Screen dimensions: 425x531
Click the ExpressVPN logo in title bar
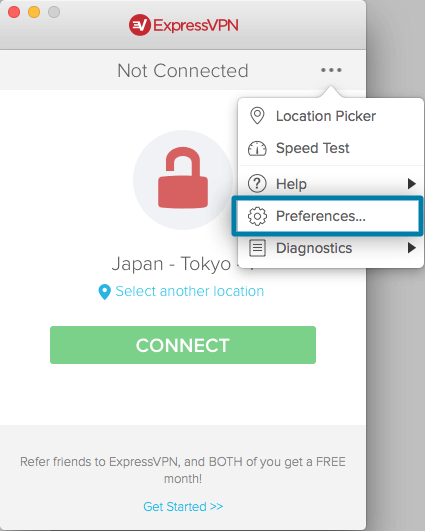[x=184, y=25]
